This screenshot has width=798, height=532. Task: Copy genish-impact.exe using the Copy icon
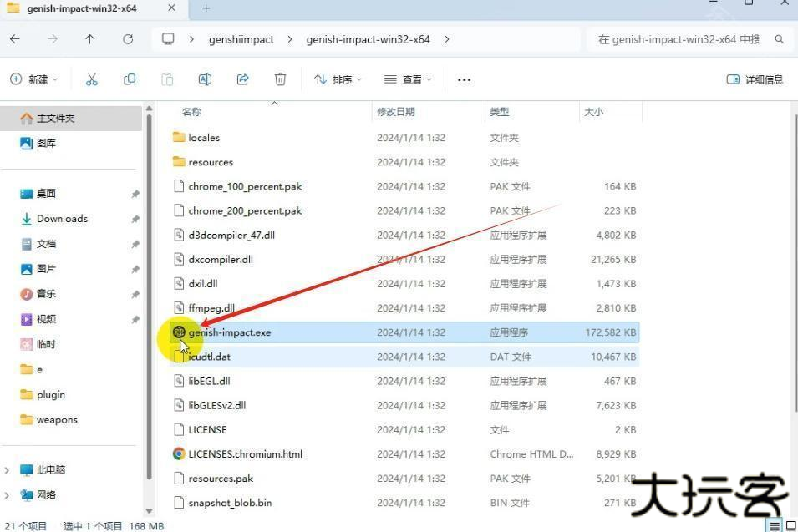click(x=130, y=79)
